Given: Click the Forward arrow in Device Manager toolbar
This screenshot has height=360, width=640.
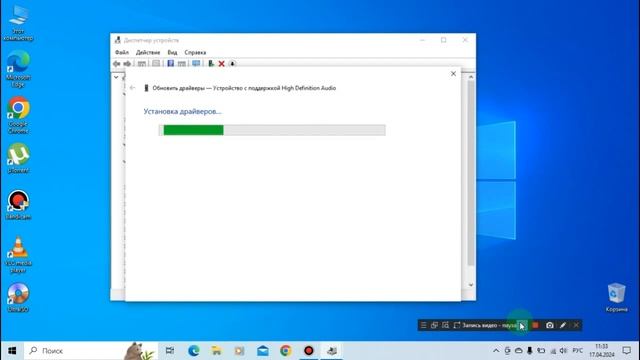Looking at the screenshot, I should pos(127,64).
